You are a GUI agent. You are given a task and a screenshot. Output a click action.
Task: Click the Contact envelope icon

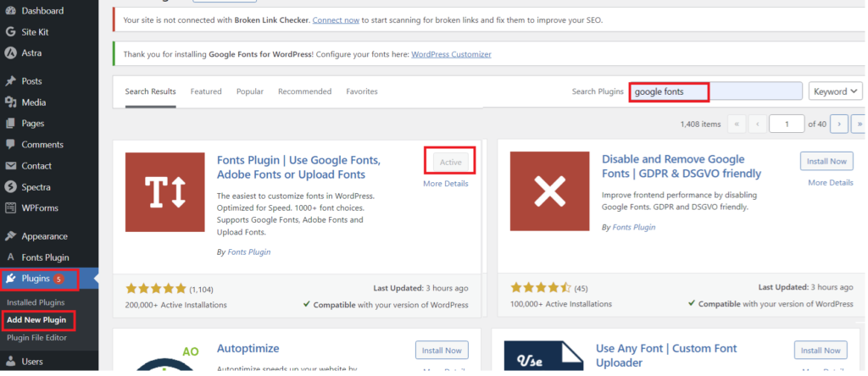10,166
